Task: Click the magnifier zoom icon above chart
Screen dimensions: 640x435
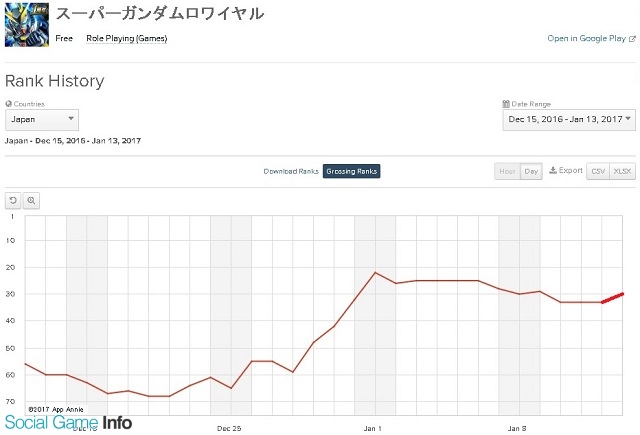Action: point(31,200)
